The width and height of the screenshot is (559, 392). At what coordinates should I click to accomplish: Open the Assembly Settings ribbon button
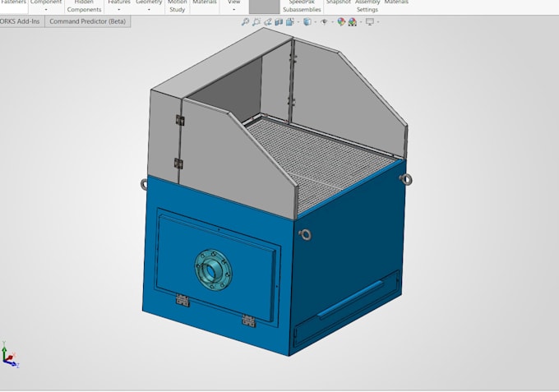367,6
